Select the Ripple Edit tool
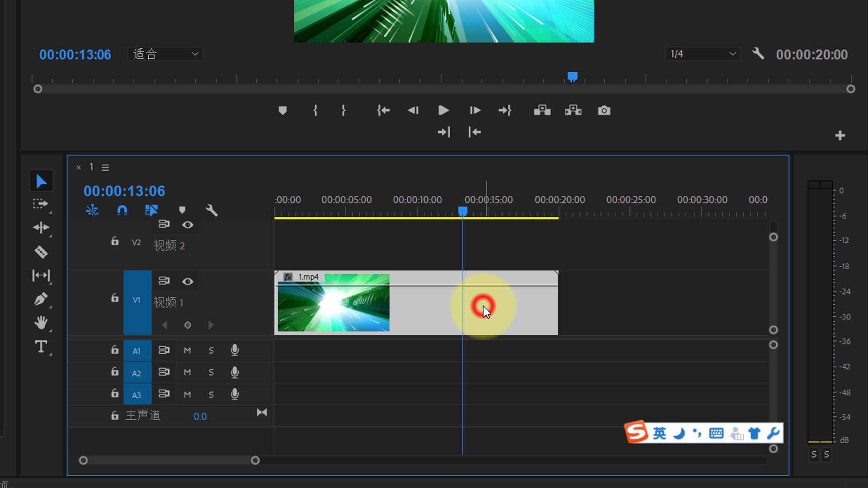The height and width of the screenshot is (488, 868). click(x=41, y=227)
